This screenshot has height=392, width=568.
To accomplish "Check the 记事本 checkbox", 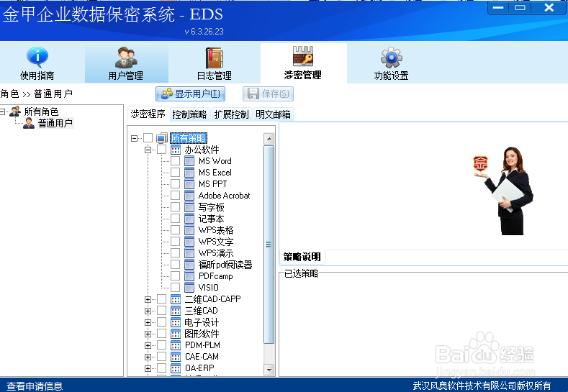I will coord(176,218).
